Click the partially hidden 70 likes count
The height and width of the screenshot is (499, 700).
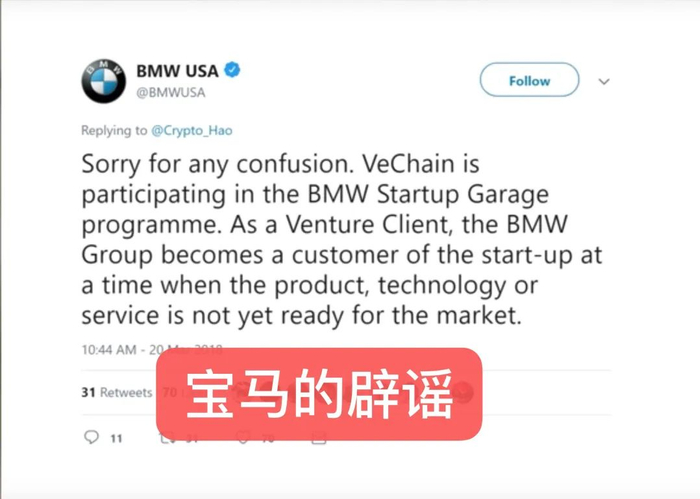[x=170, y=392]
